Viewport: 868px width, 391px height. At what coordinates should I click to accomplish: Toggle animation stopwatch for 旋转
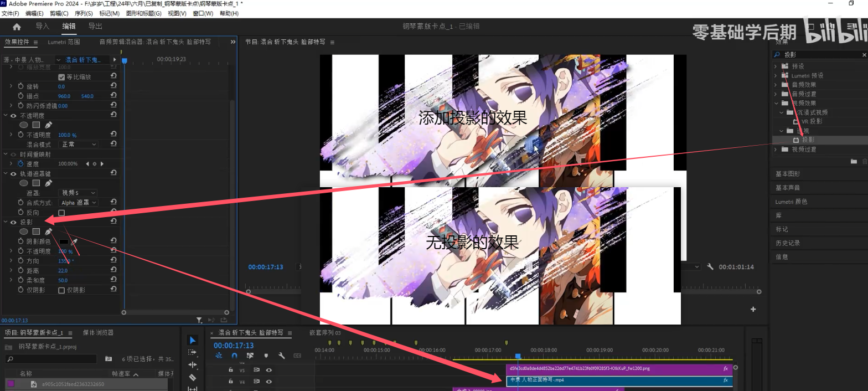point(21,86)
